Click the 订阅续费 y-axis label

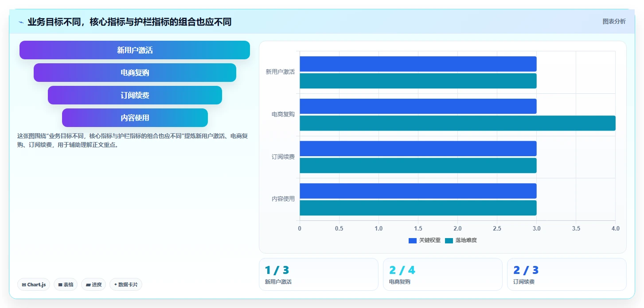pyautogui.click(x=283, y=157)
